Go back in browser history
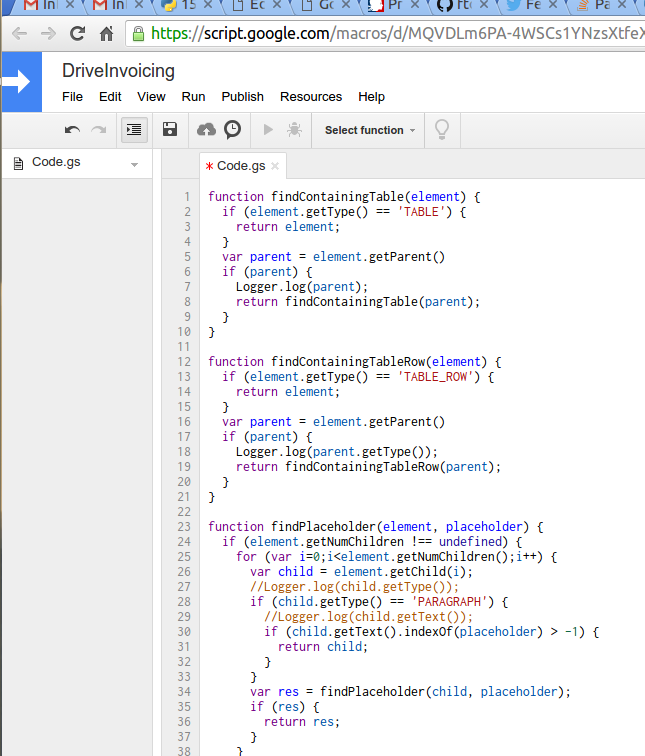The width and height of the screenshot is (645, 756). click(x=20, y=34)
